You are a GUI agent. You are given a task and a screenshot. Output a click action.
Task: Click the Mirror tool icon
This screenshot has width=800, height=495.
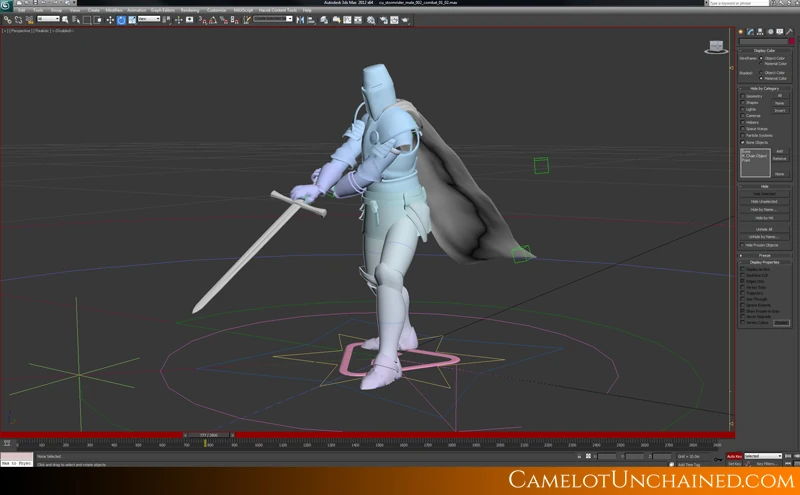click(300, 20)
